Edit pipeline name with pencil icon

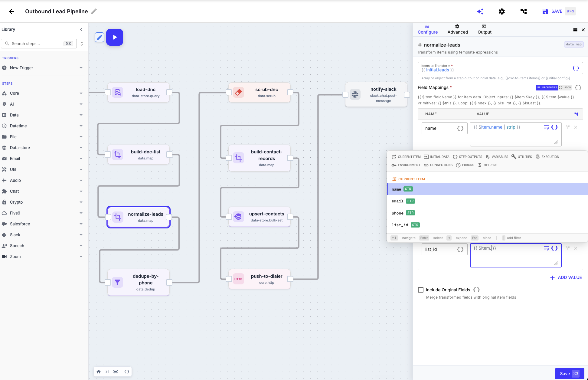click(94, 11)
